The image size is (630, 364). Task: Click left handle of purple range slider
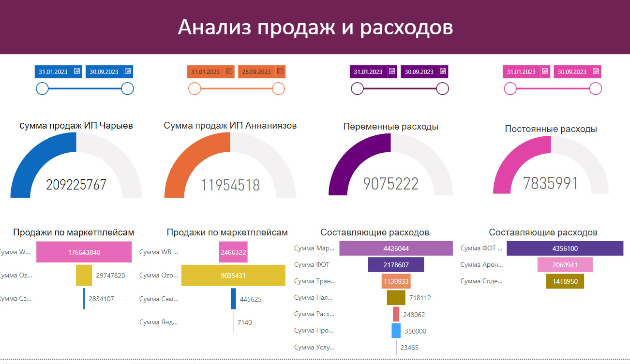pyautogui.click(x=357, y=89)
